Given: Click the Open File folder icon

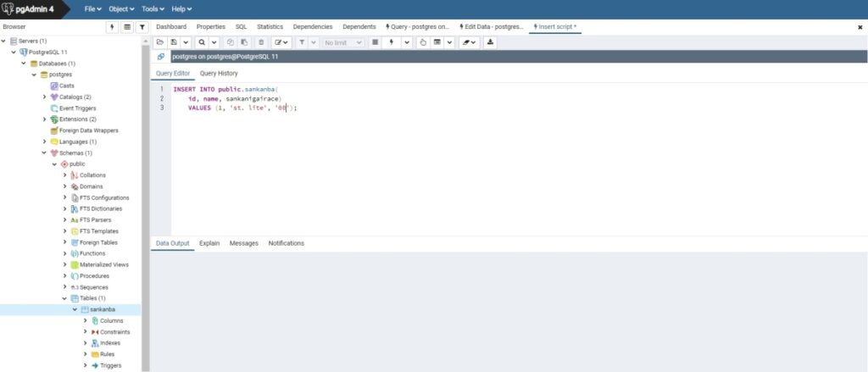Looking at the screenshot, I should pyautogui.click(x=160, y=42).
